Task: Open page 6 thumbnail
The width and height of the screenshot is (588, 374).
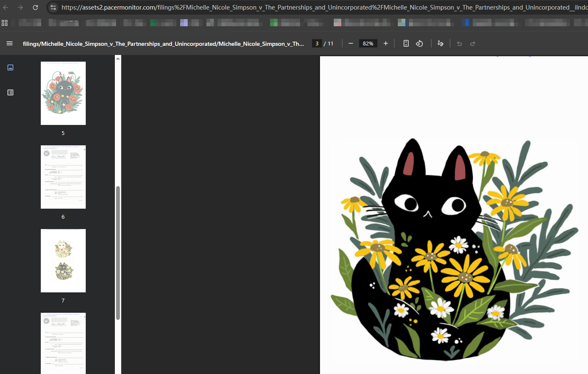Action: pyautogui.click(x=63, y=177)
